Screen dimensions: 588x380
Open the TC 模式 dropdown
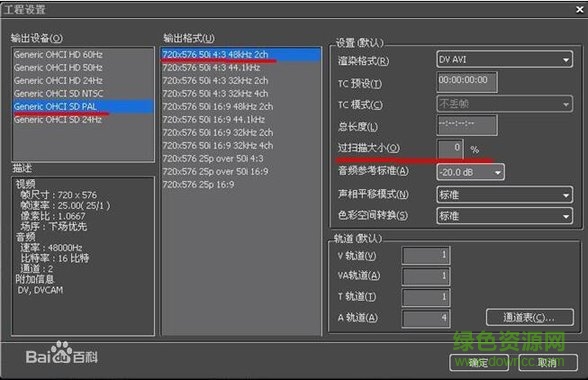(x=504, y=104)
